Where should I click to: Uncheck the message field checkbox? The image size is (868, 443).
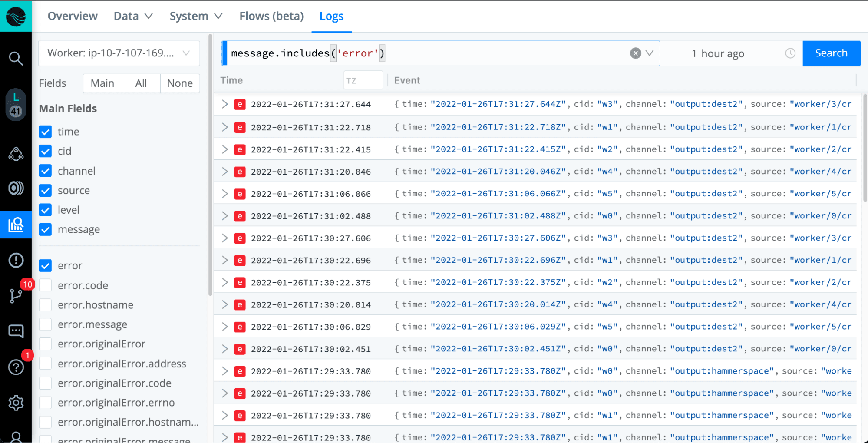pyautogui.click(x=46, y=229)
